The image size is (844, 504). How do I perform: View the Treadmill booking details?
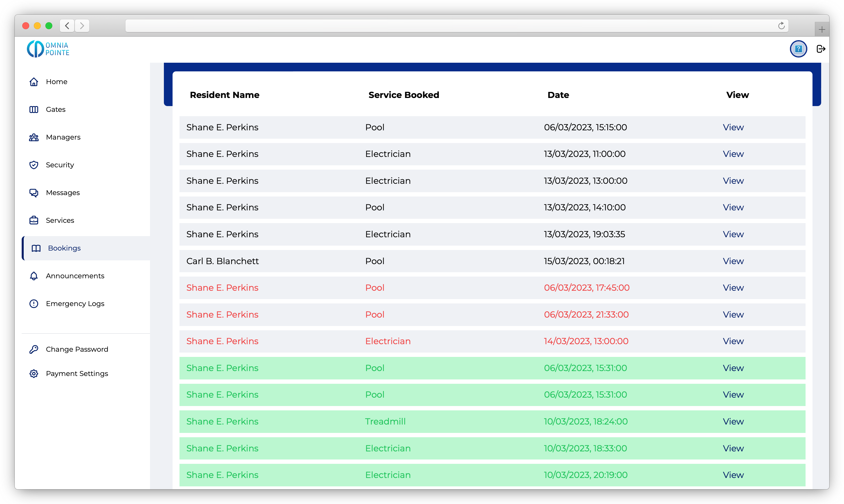(733, 421)
